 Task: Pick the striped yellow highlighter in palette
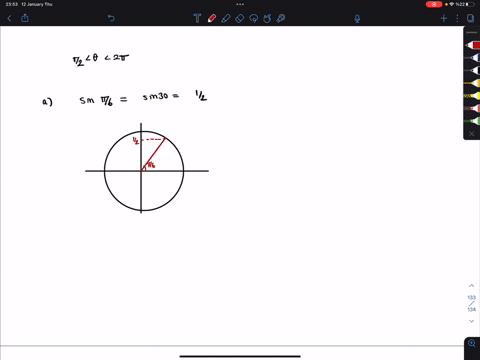click(x=473, y=96)
